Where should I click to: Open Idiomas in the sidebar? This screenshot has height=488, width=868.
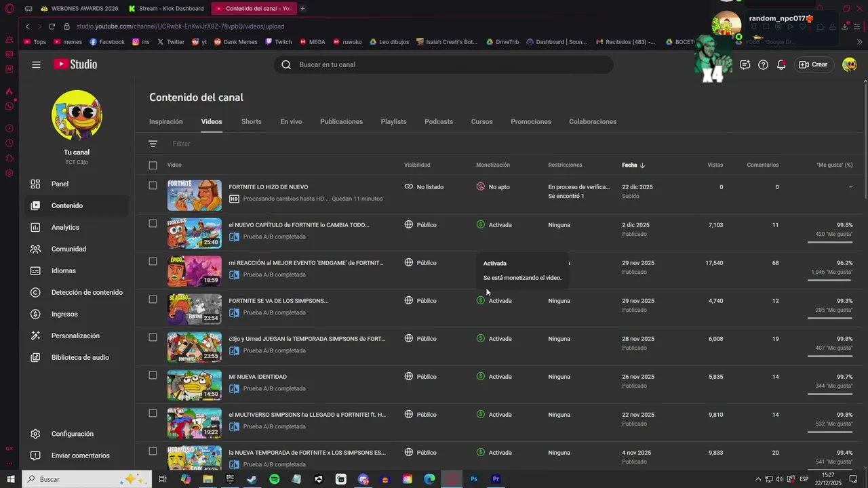(64, 270)
